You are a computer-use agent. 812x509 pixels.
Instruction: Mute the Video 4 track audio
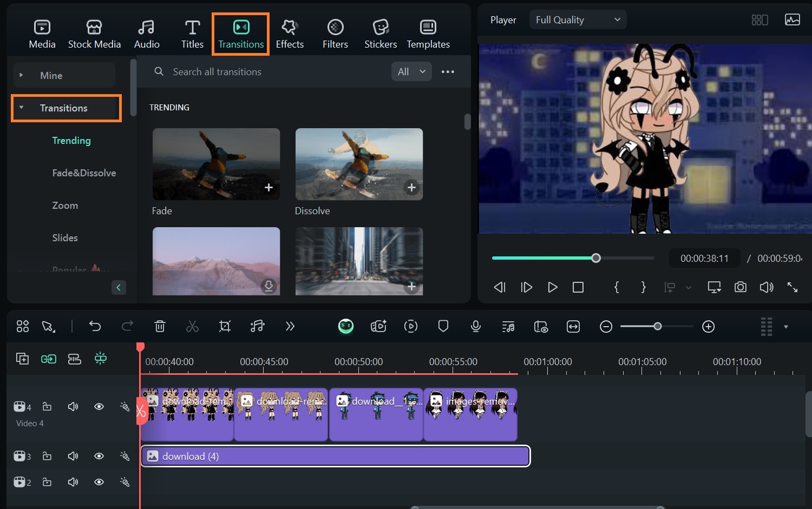click(x=73, y=407)
